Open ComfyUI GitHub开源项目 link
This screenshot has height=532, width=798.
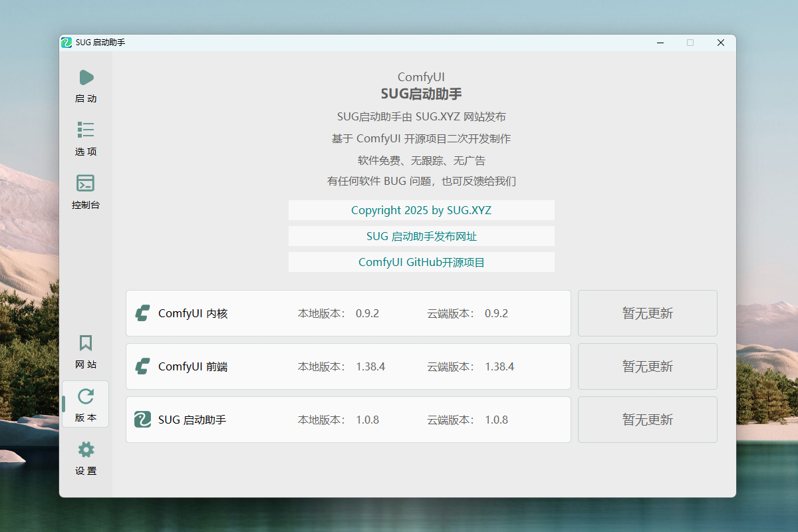(421, 262)
